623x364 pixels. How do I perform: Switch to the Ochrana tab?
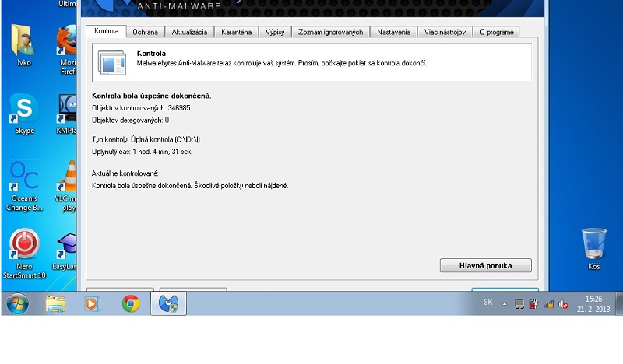click(x=145, y=32)
